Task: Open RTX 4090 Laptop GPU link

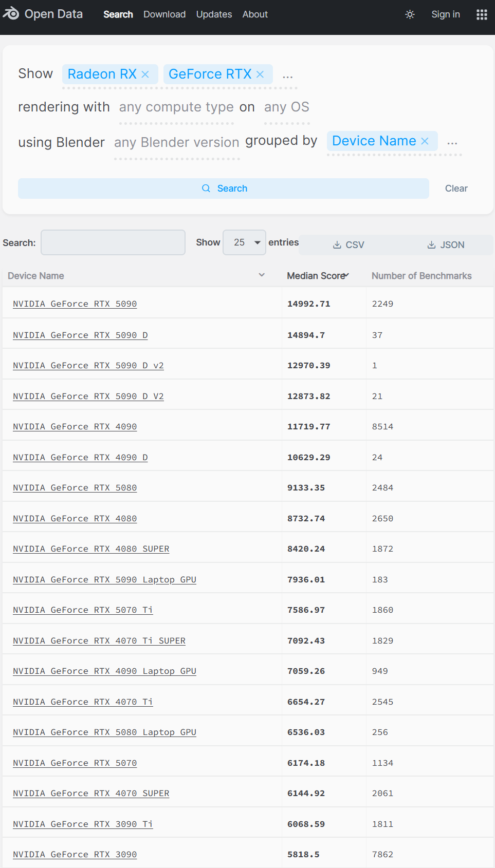Action: pos(105,671)
